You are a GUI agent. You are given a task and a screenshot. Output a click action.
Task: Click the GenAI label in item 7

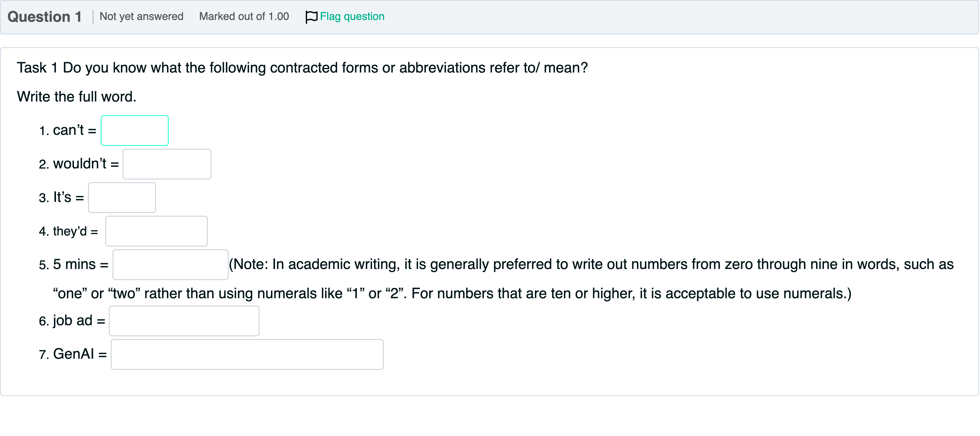(73, 354)
